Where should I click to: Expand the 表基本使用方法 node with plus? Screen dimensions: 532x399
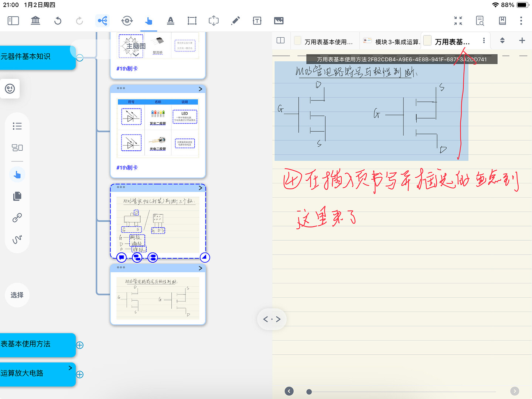coord(80,345)
